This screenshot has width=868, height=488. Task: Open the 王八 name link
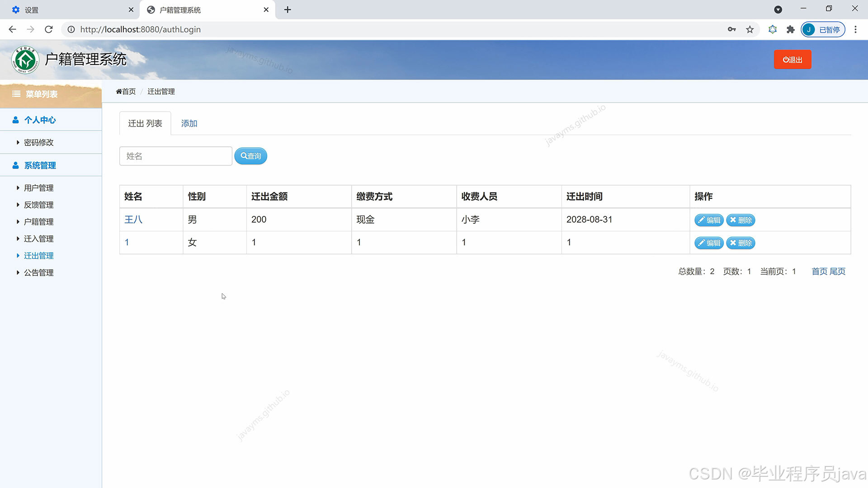point(133,220)
